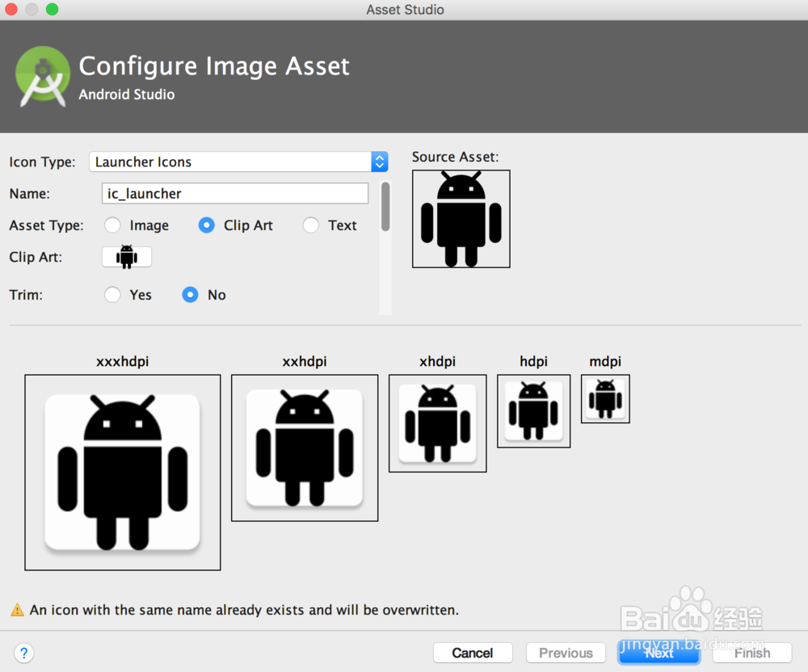Image resolution: width=808 pixels, height=672 pixels.
Task: Click the Next button
Action: point(659,653)
